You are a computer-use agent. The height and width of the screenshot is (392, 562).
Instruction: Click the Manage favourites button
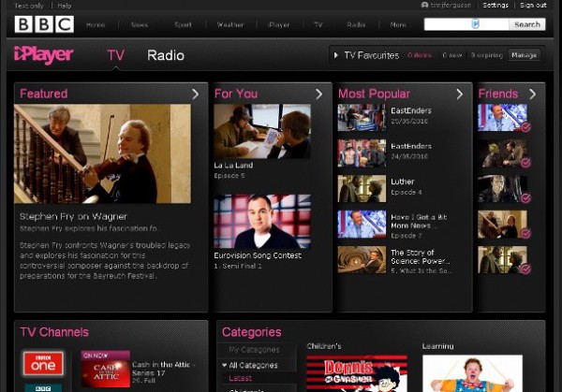click(524, 55)
